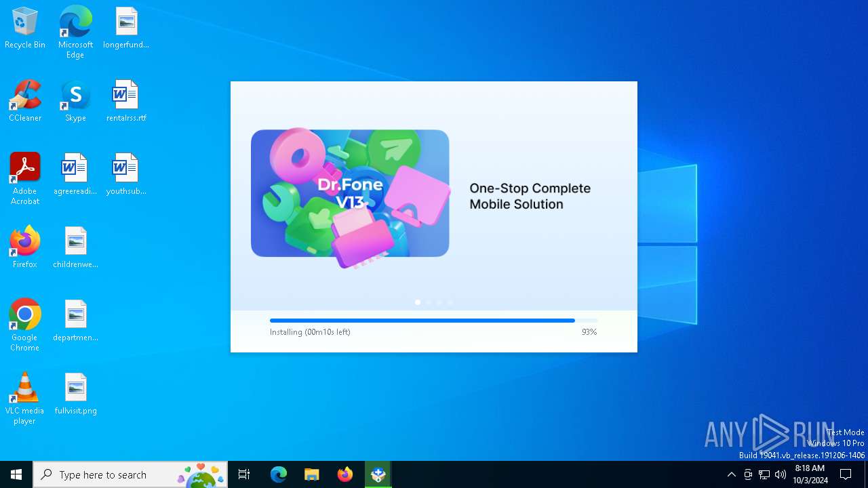Click the 93% progress value
Image resolution: width=868 pixels, height=488 pixels.
(x=589, y=332)
